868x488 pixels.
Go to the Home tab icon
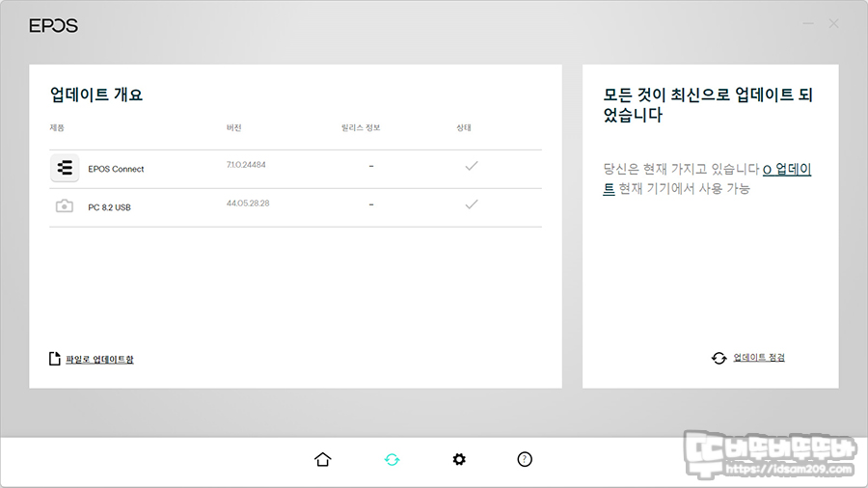pyautogui.click(x=323, y=459)
